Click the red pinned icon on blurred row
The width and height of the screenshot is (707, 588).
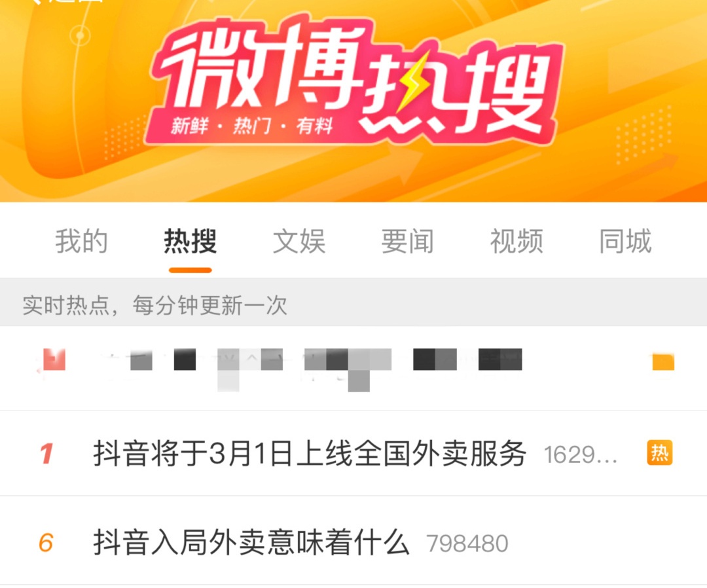coord(54,360)
